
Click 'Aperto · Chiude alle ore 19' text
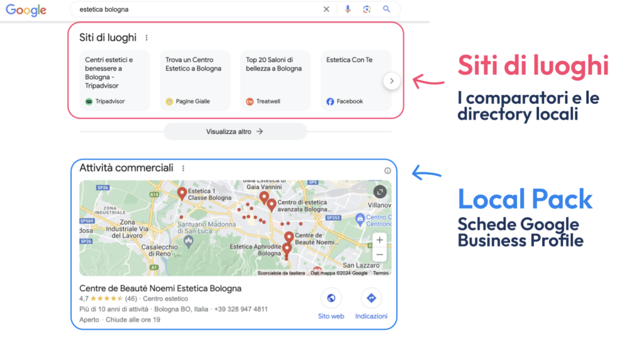pyautogui.click(x=119, y=320)
